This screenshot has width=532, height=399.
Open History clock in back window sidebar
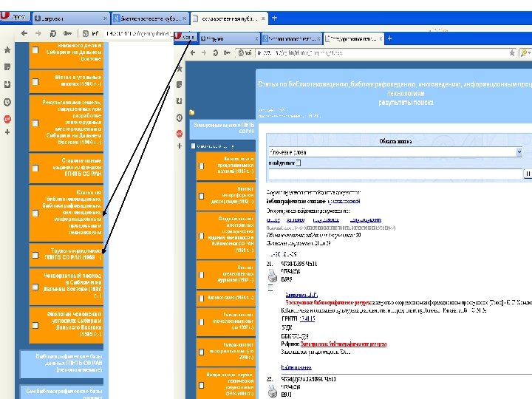tap(7, 102)
